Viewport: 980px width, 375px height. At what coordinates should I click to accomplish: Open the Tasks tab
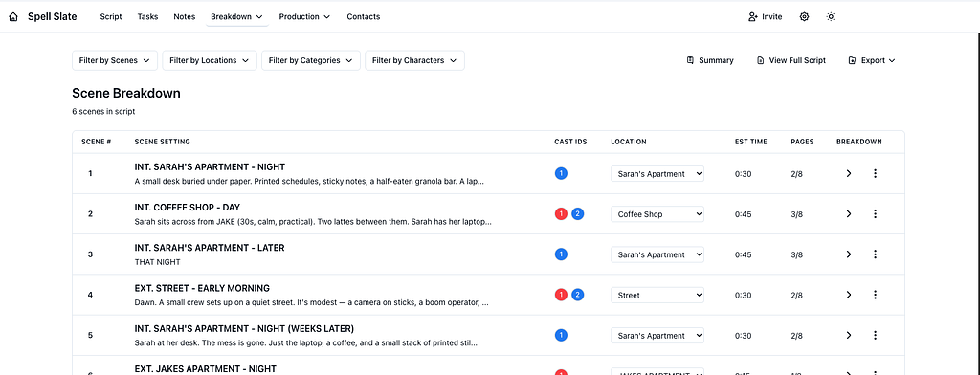(147, 17)
